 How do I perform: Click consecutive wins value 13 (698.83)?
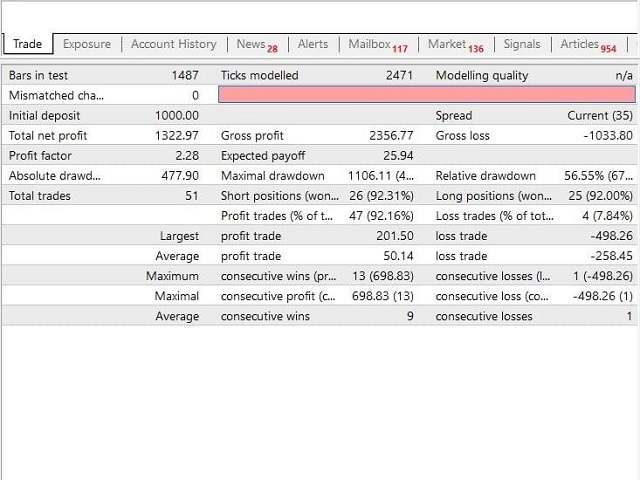click(x=383, y=276)
